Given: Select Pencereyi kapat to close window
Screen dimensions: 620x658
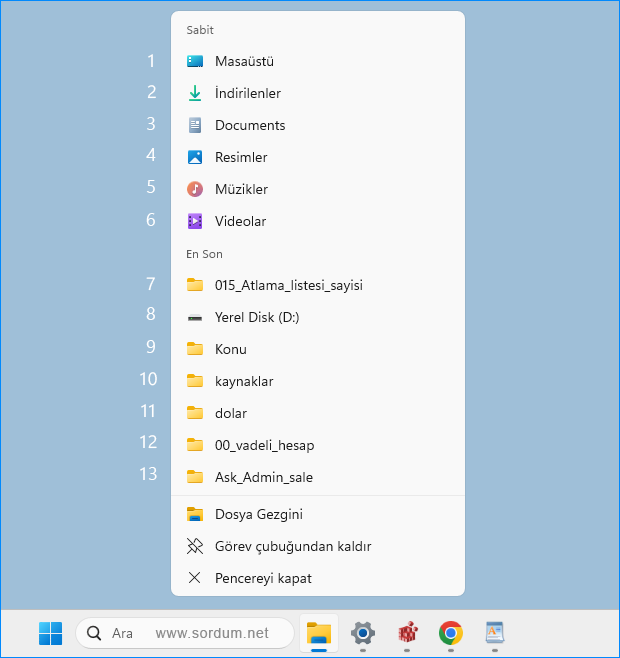Looking at the screenshot, I should [318, 578].
